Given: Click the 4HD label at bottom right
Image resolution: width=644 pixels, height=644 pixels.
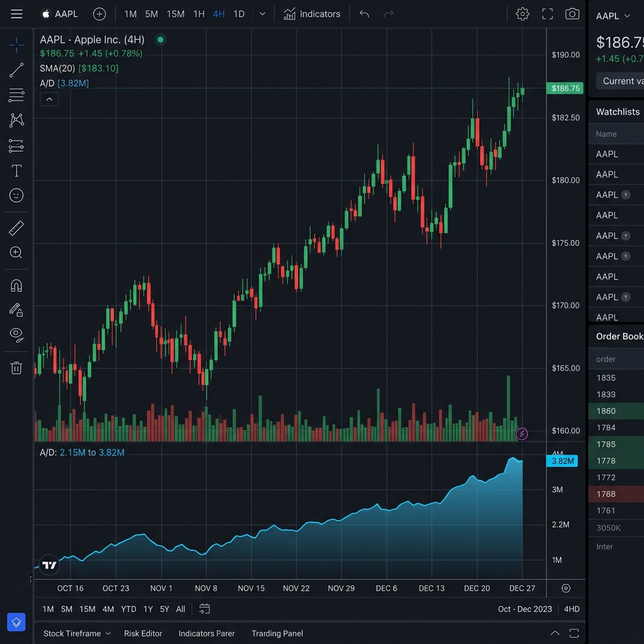Looking at the screenshot, I should pos(572,609).
